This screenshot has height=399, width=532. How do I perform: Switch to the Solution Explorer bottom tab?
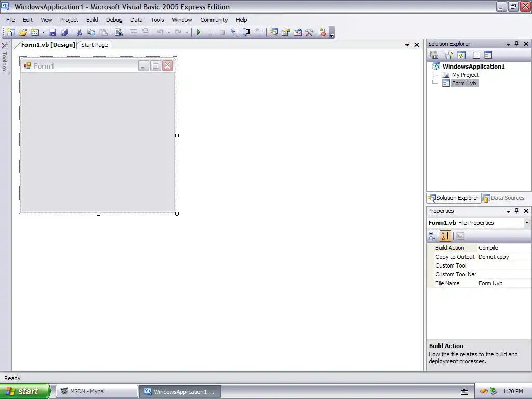(453, 198)
